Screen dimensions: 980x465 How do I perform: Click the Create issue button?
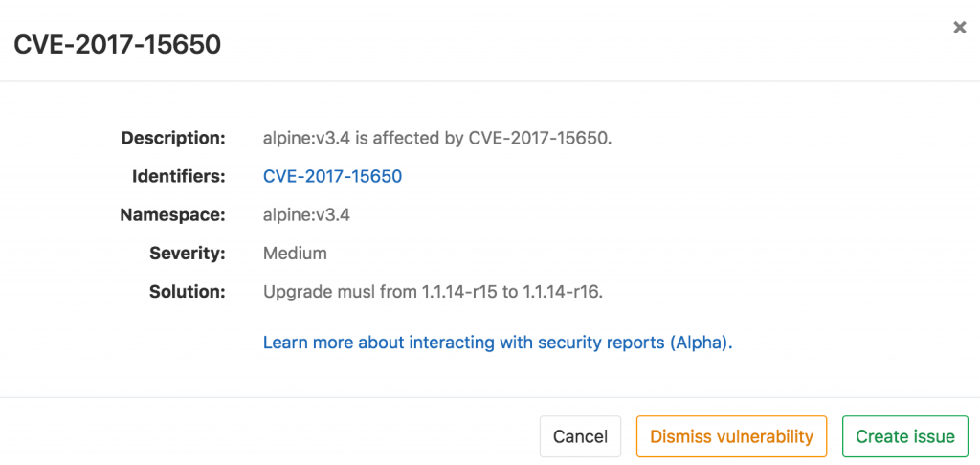904,436
